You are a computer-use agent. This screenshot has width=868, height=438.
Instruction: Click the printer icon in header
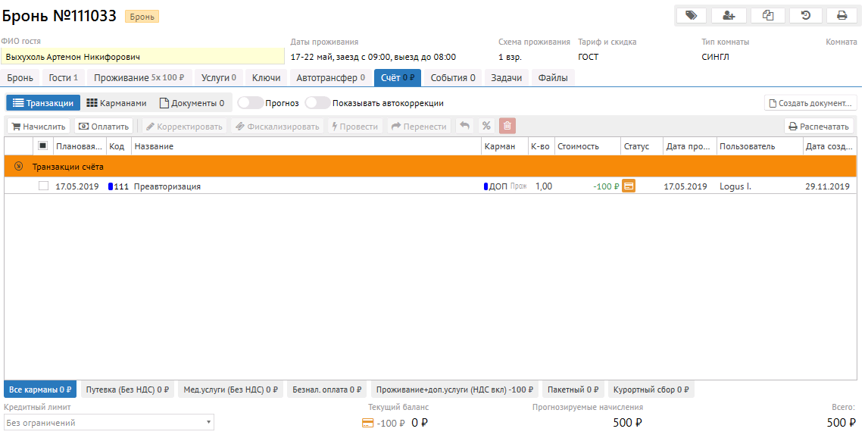pyautogui.click(x=841, y=15)
